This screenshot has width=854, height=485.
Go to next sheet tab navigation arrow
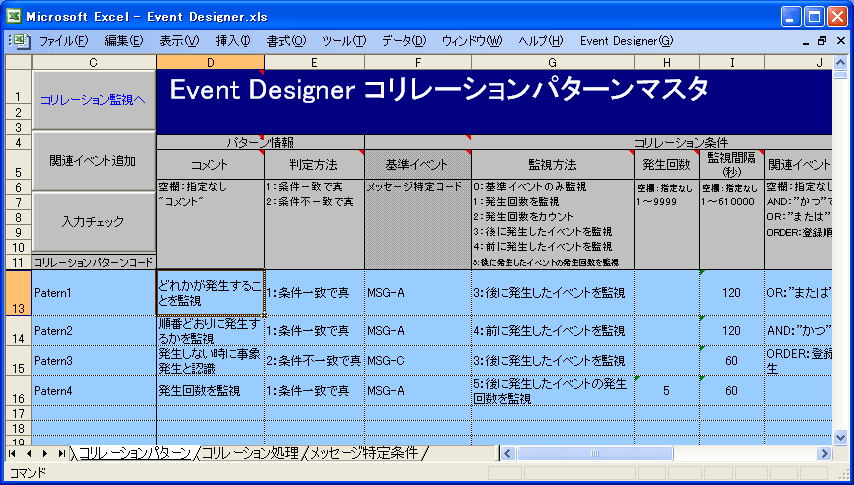pos(45,453)
